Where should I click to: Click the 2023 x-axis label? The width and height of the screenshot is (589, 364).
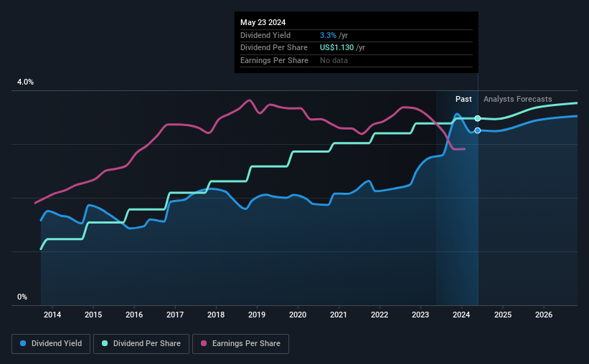(x=420, y=315)
